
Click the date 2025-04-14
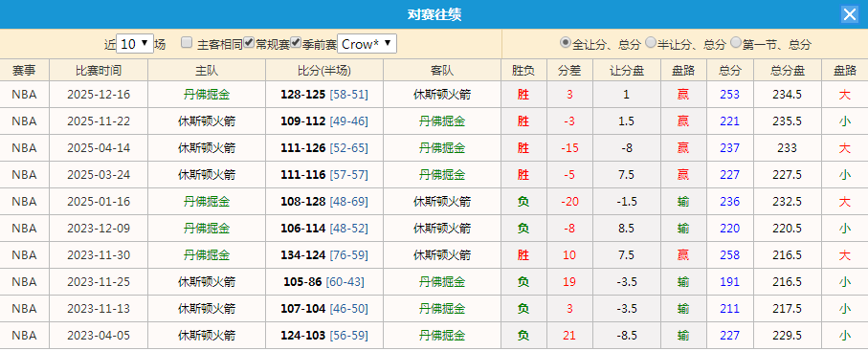pos(99,148)
